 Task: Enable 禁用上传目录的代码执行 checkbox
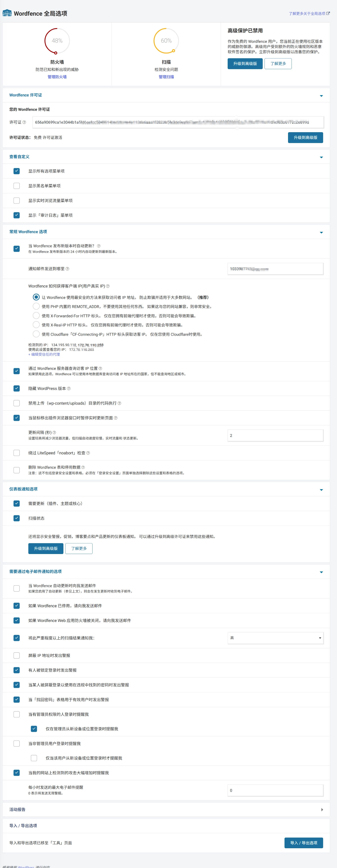[x=17, y=403]
